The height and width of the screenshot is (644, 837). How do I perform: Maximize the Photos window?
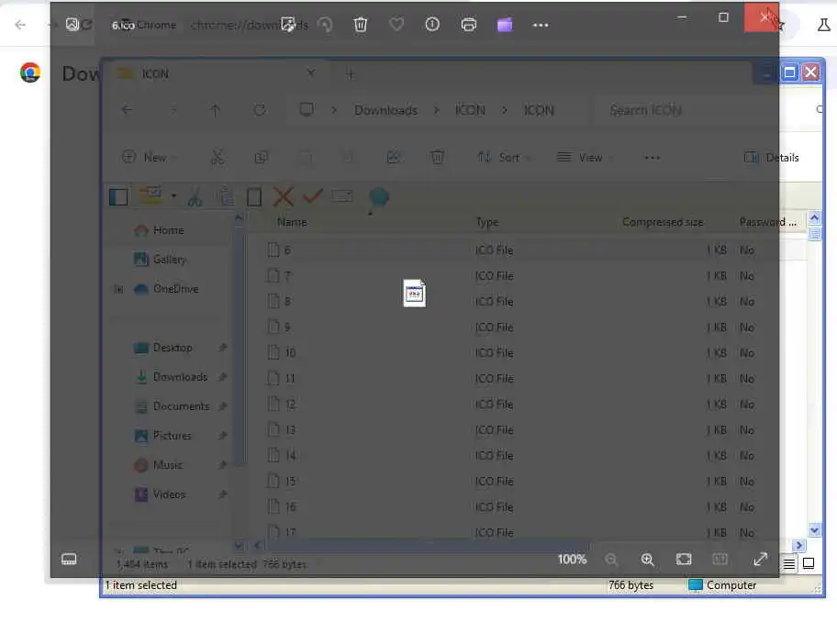(723, 17)
